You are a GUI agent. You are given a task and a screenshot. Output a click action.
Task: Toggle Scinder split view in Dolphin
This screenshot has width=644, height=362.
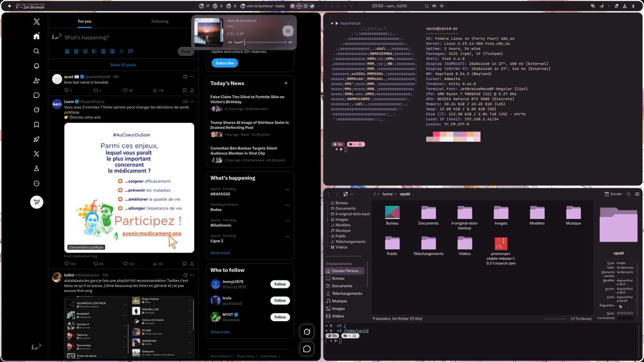coord(613,194)
